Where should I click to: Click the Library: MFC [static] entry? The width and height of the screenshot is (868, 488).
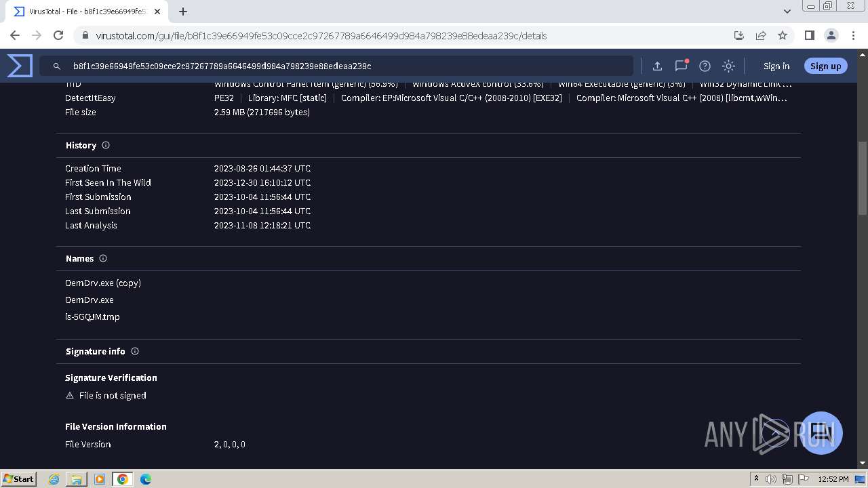[288, 98]
